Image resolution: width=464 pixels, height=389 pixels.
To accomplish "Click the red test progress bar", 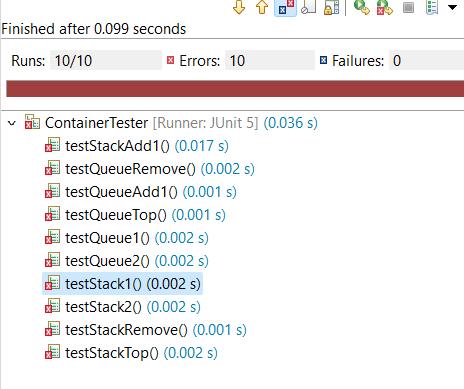I will pos(235,89).
